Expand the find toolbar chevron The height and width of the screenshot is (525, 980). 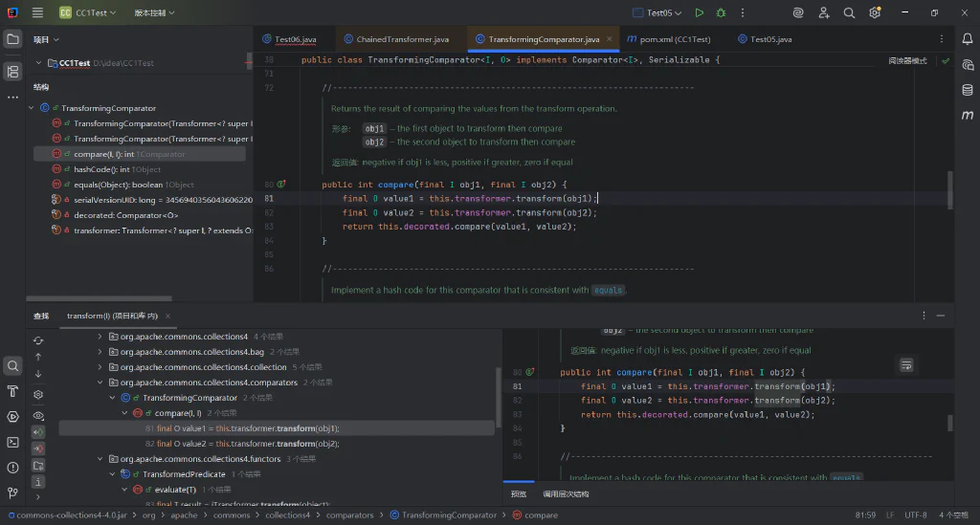click(38, 497)
